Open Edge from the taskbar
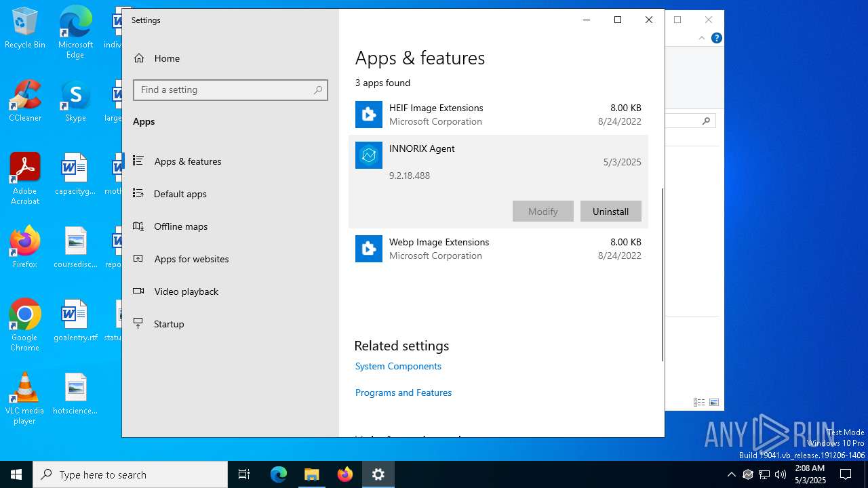Viewport: 868px width, 488px height. point(279,474)
